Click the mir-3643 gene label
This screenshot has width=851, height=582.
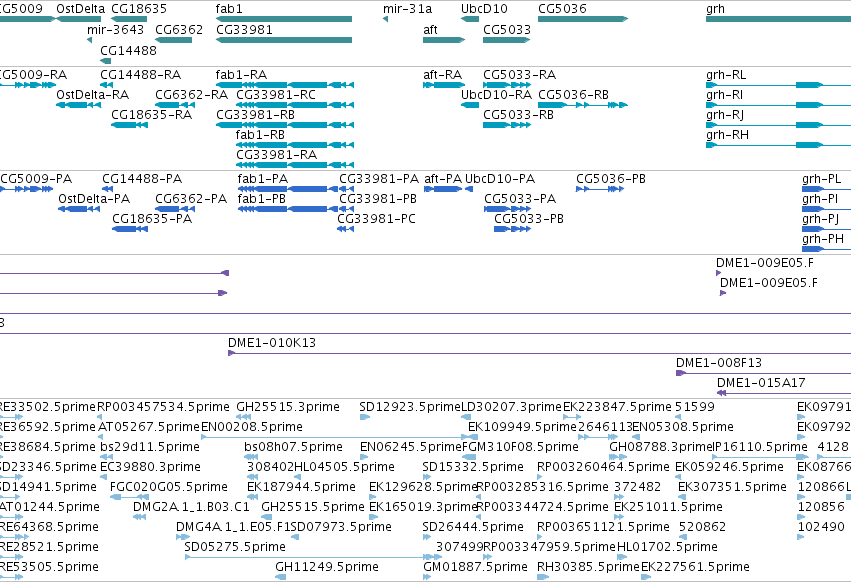point(116,29)
